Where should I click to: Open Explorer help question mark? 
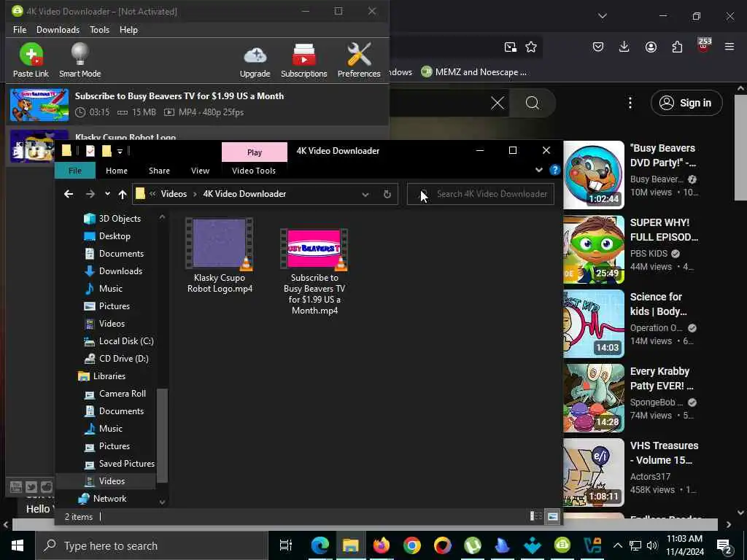click(554, 170)
